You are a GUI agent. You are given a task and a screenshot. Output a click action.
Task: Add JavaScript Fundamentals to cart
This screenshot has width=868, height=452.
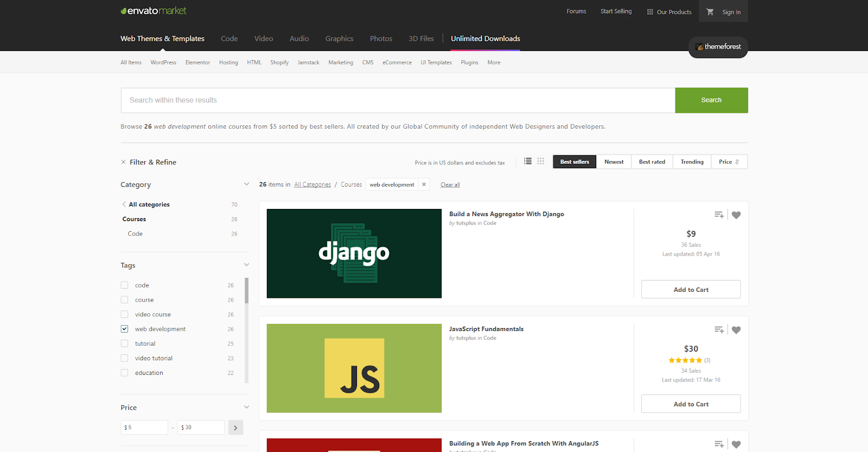[691, 404]
